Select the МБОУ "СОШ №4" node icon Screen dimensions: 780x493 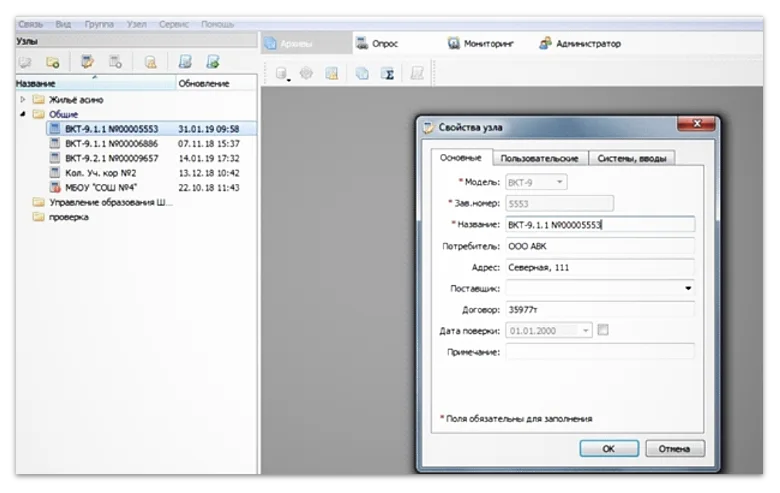(55, 187)
